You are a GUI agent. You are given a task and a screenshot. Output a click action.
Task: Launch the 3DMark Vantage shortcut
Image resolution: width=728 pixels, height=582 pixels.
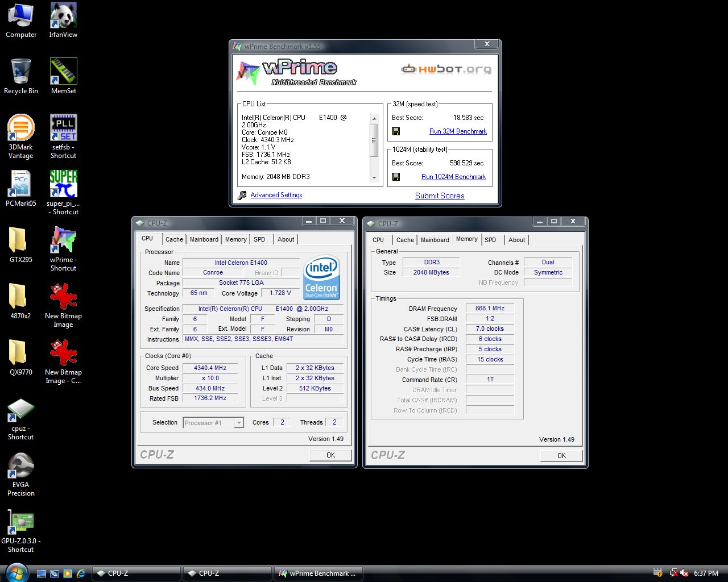coord(21,137)
